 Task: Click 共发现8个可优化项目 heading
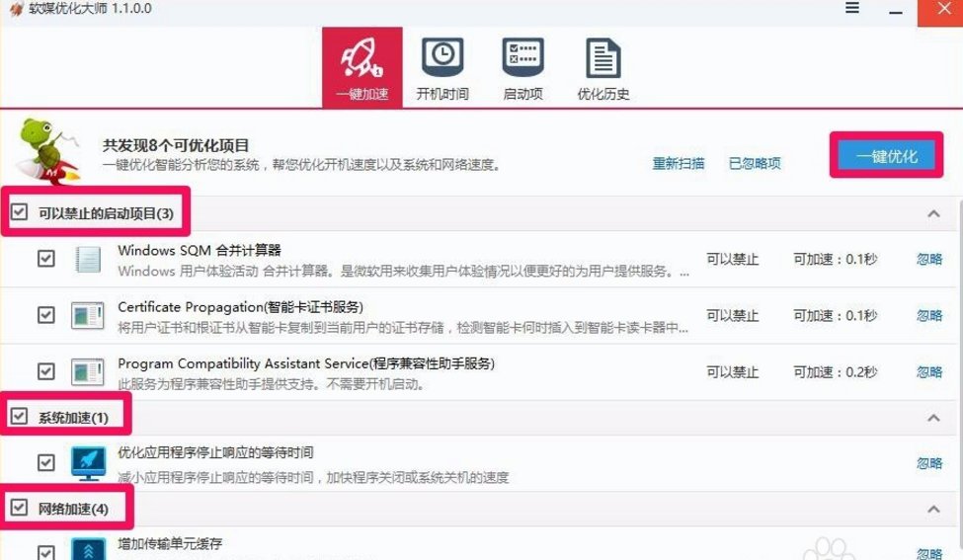(x=176, y=145)
